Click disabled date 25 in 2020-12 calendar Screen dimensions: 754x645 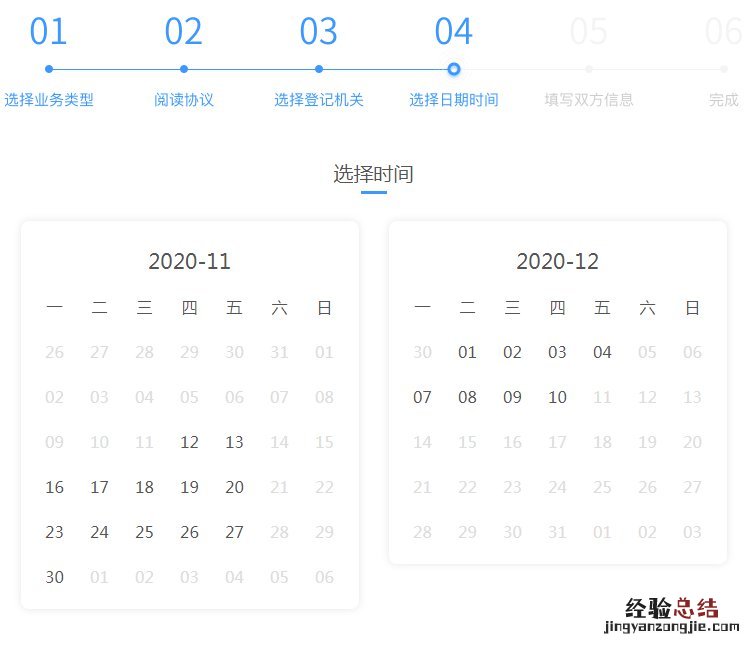point(602,487)
